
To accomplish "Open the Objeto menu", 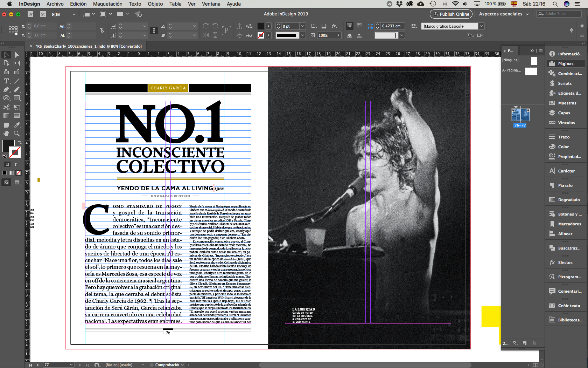I will pos(155,4).
